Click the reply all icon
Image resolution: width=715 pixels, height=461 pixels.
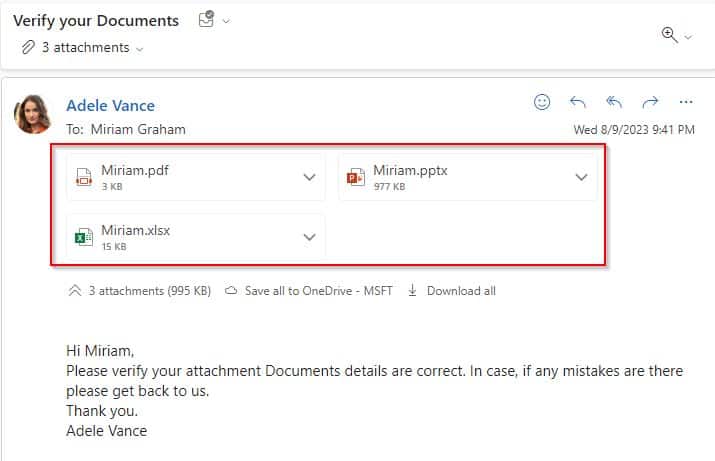[614, 102]
